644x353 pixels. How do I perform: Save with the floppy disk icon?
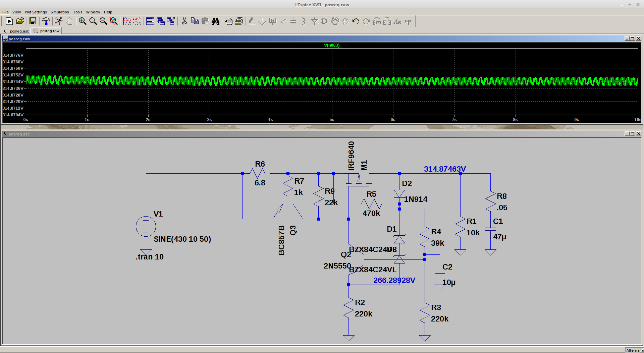[x=33, y=21]
